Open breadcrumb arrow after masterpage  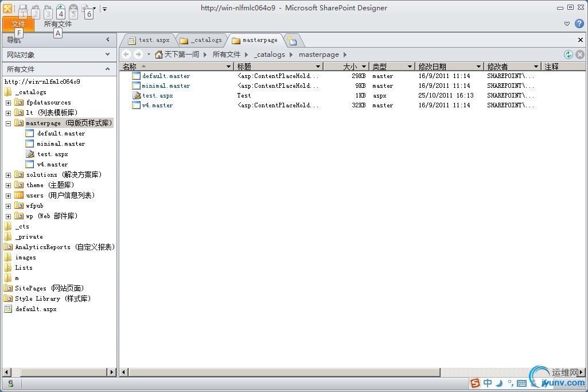click(345, 55)
